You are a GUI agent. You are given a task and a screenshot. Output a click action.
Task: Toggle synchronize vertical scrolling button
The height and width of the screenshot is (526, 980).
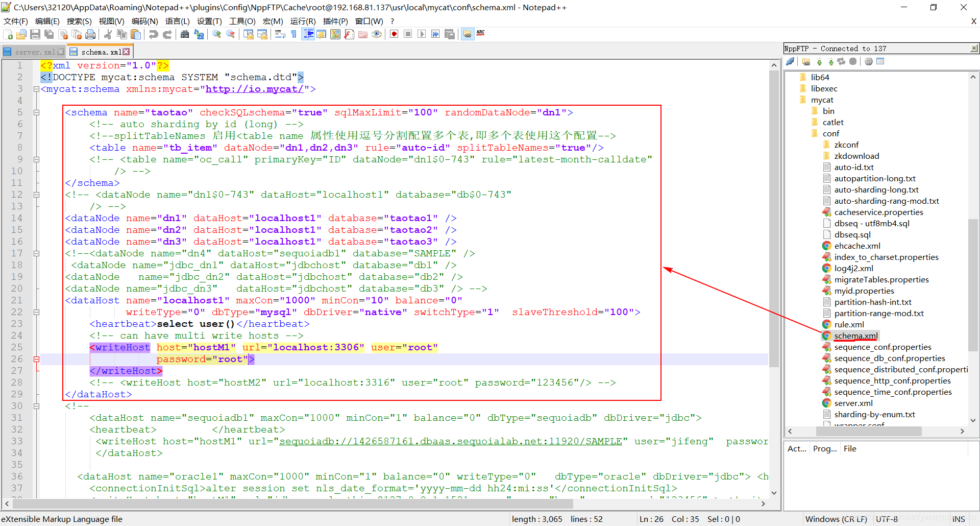coord(249,34)
